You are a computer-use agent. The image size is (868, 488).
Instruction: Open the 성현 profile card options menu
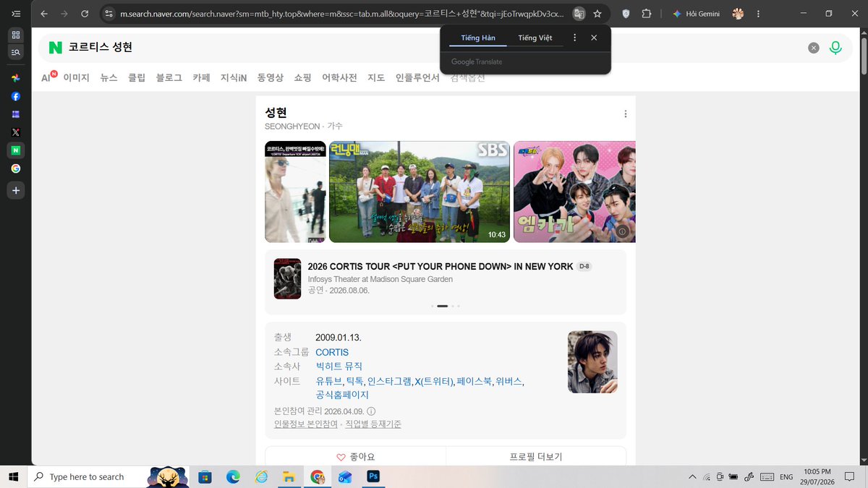(x=626, y=114)
